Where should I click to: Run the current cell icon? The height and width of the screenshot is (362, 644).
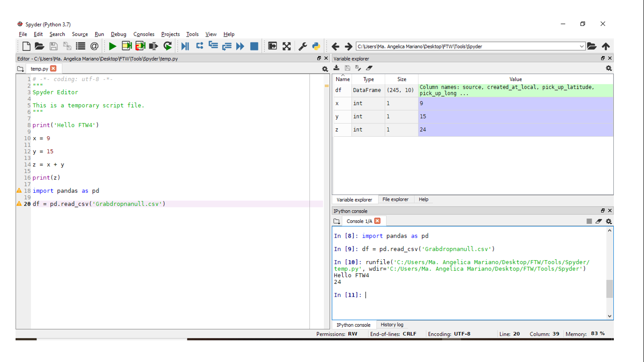coord(126,46)
